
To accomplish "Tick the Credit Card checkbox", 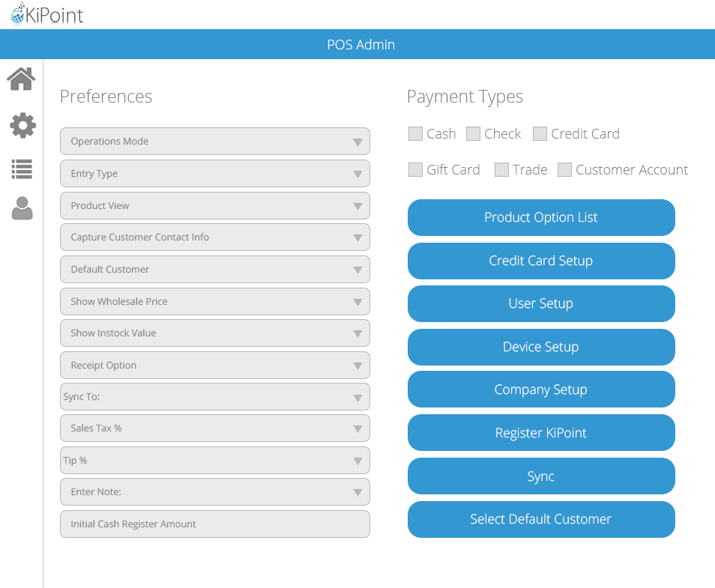I will 540,133.
